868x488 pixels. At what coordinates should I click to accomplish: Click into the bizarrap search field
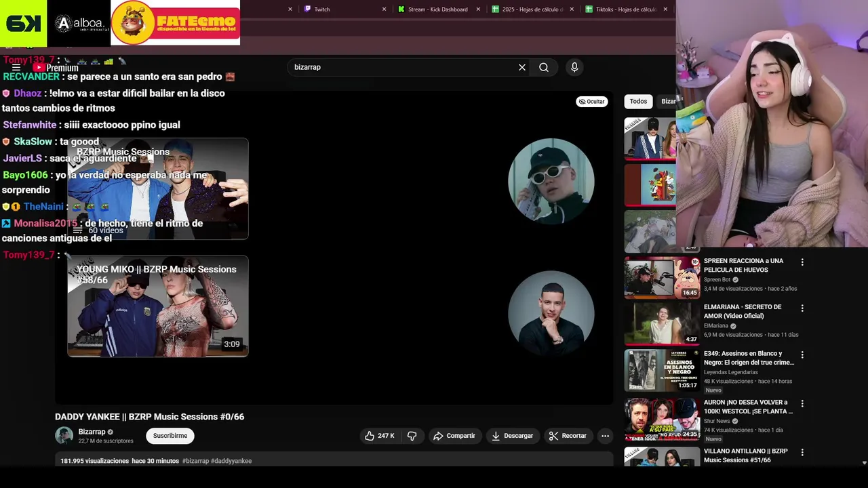click(x=403, y=67)
